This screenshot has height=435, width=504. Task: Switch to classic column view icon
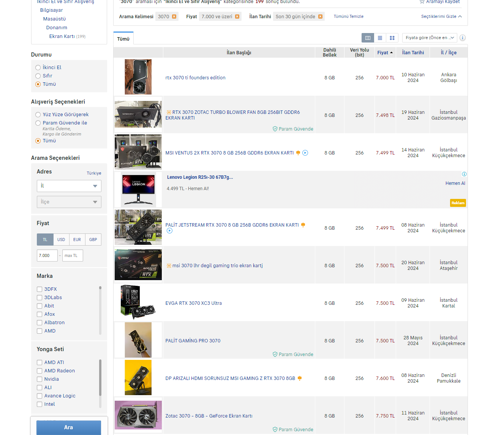[x=368, y=38]
